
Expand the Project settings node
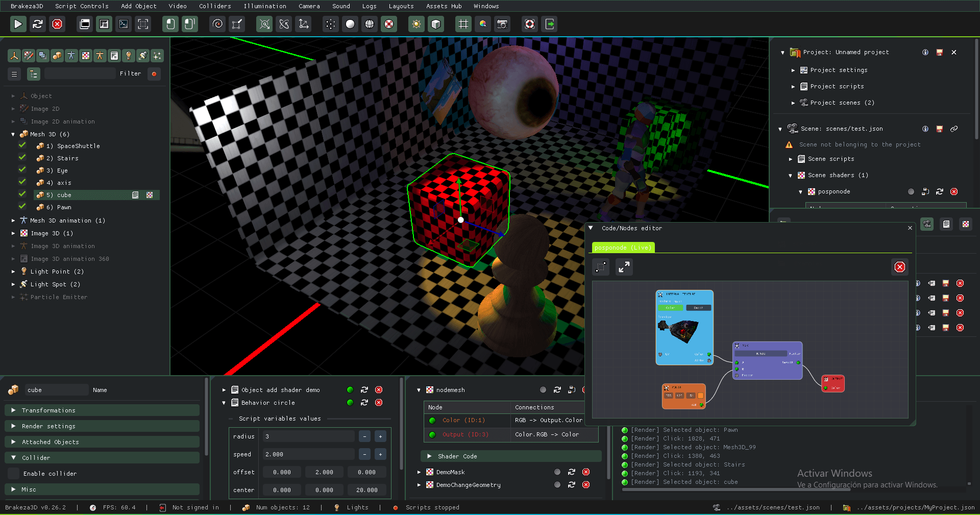click(x=793, y=70)
